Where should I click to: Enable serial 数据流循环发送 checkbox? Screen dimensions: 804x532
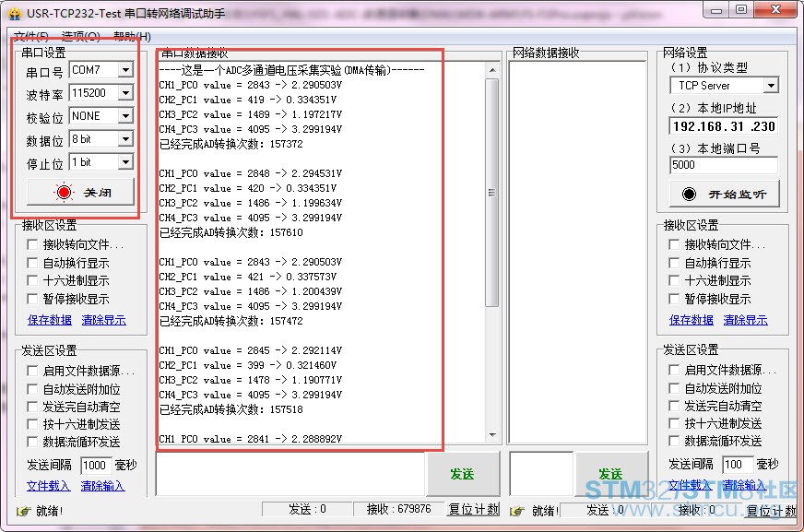pyautogui.click(x=32, y=442)
